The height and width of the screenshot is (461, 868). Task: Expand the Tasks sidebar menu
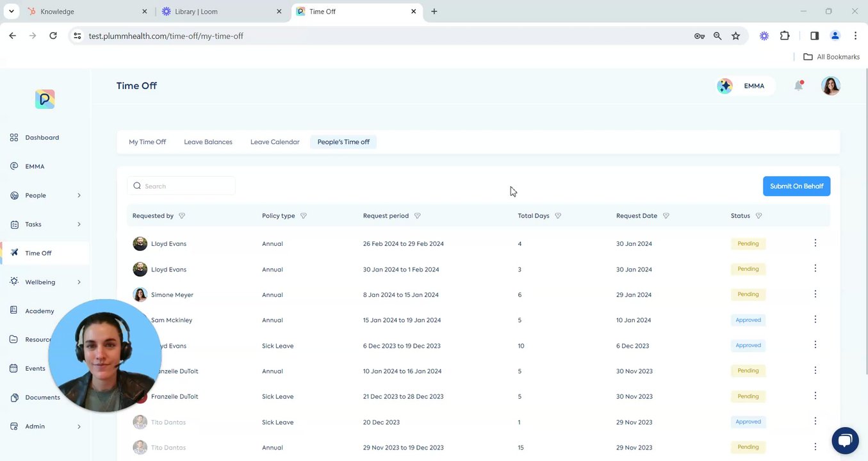pos(79,224)
